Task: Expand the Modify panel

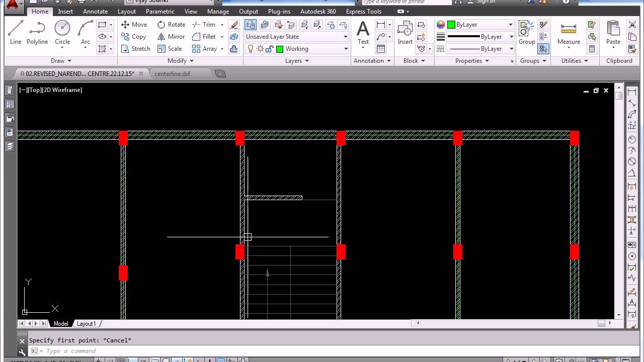Action: click(180, 60)
